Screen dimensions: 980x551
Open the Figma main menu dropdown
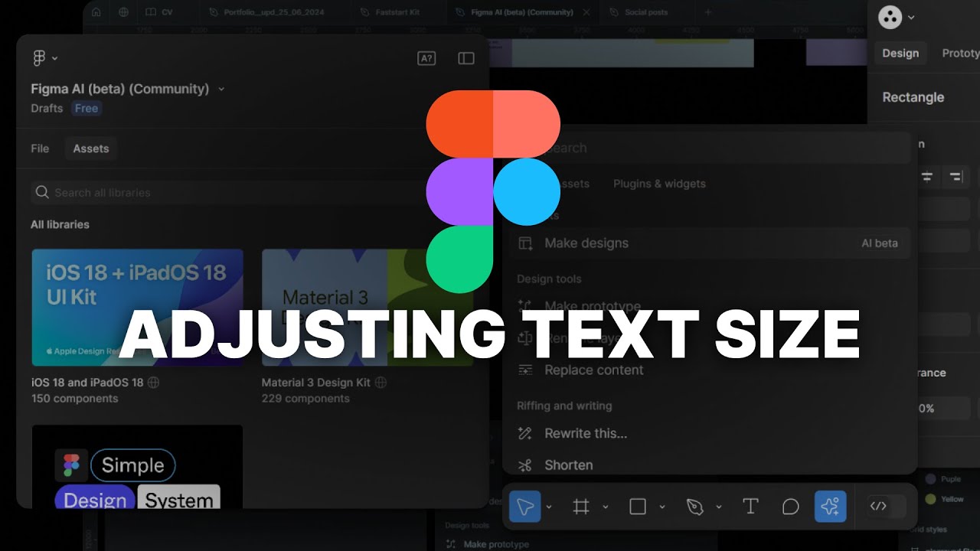click(45, 58)
